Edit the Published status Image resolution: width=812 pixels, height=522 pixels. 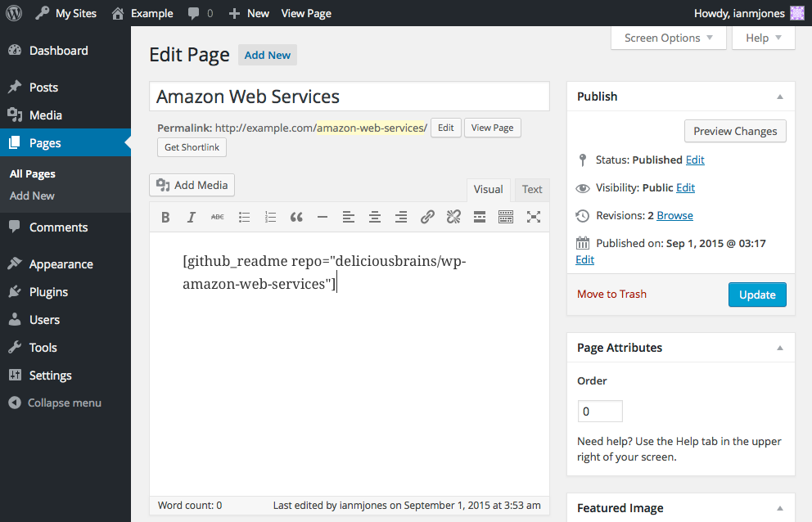pyautogui.click(x=695, y=160)
